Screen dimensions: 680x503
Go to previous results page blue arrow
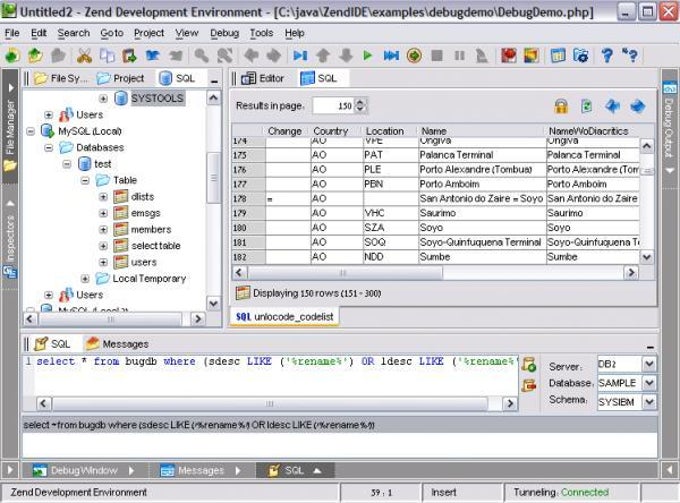(x=612, y=106)
